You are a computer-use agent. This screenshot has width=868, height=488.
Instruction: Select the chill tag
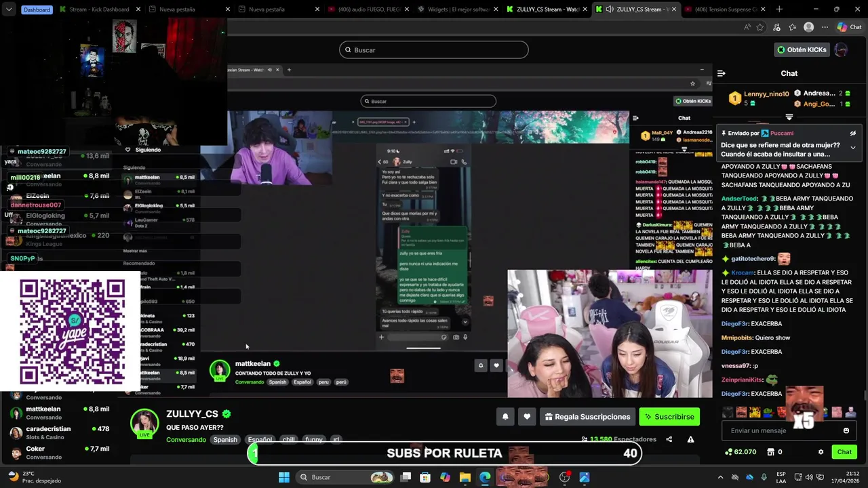(x=289, y=440)
